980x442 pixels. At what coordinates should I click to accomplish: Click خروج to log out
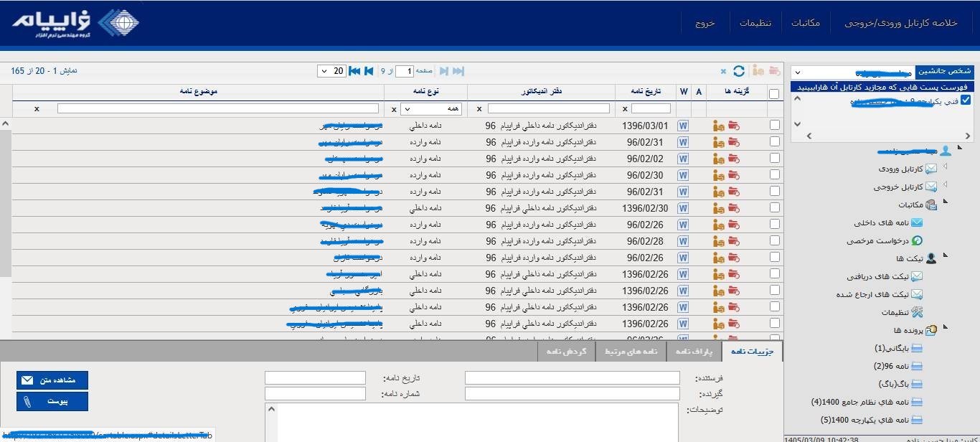pos(705,23)
